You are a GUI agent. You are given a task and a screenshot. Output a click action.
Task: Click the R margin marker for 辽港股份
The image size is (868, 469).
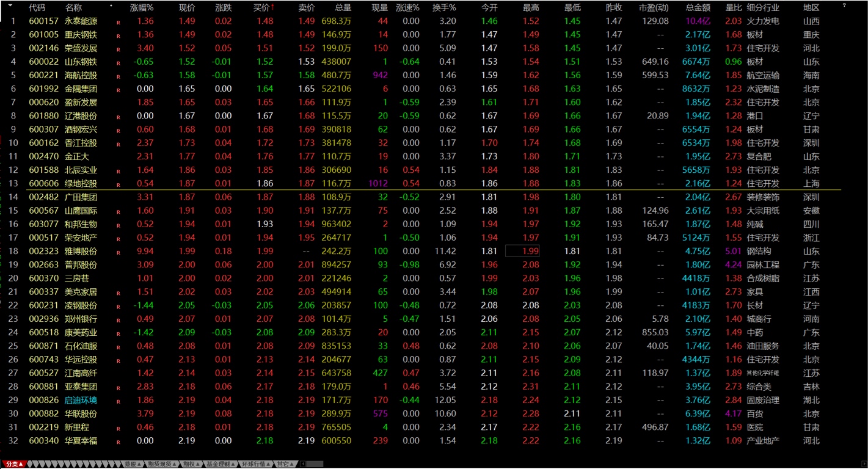pos(119,117)
